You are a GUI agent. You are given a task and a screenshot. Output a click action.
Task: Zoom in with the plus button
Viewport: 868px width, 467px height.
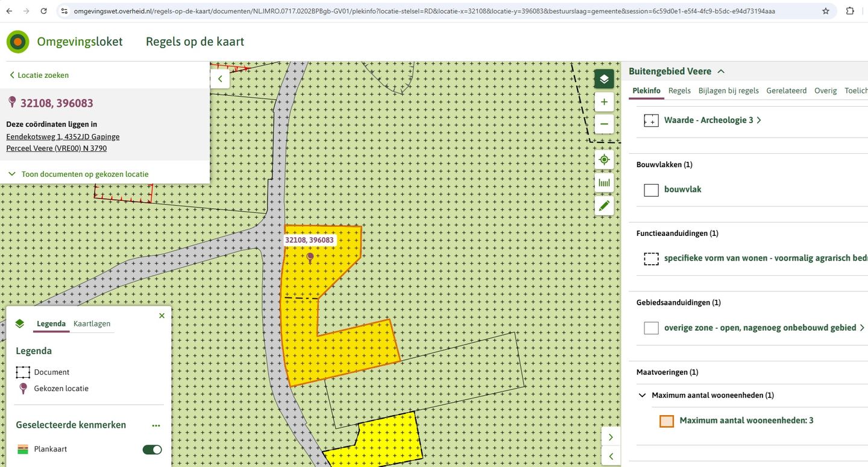pos(604,102)
